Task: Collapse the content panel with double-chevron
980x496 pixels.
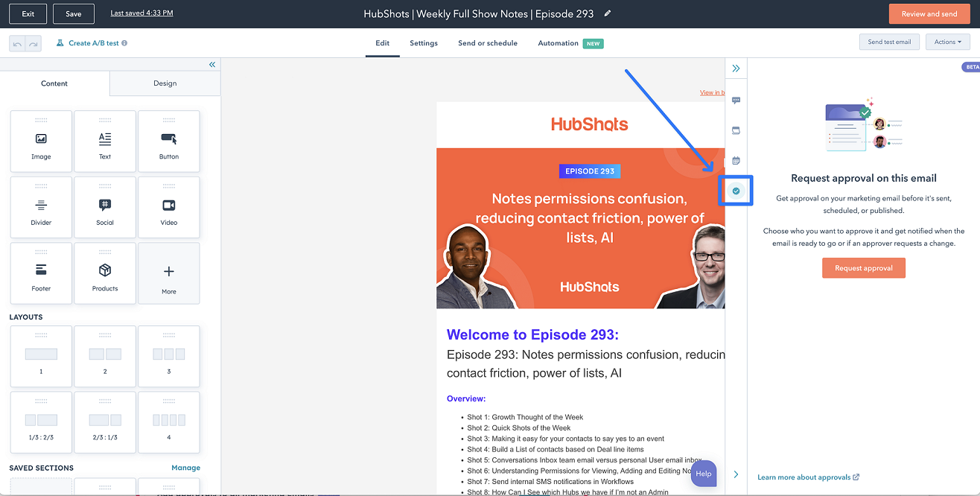Action: coord(211,65)
